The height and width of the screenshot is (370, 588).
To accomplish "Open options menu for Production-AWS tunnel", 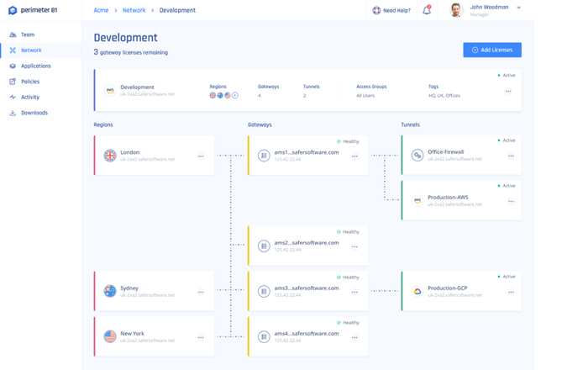I will pos(511,202).
